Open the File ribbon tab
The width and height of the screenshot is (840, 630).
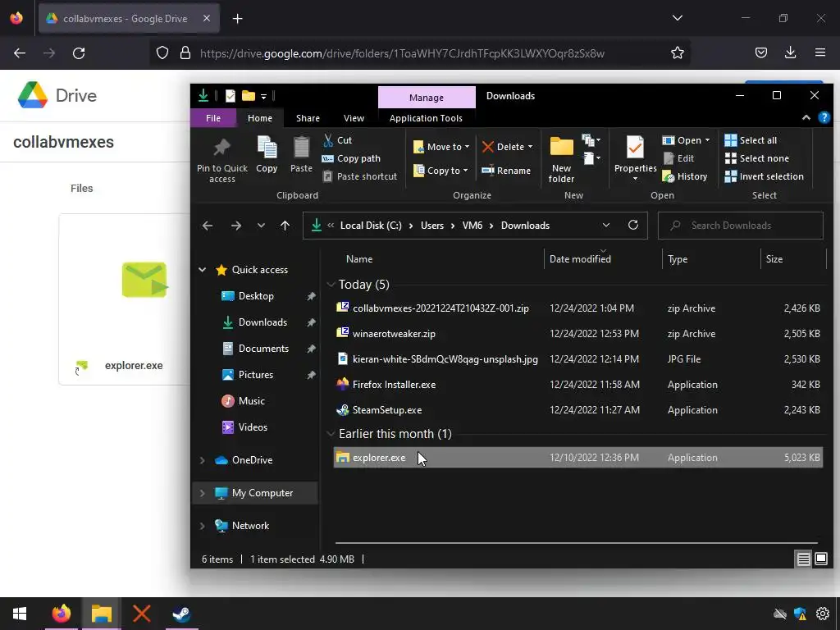213,118
